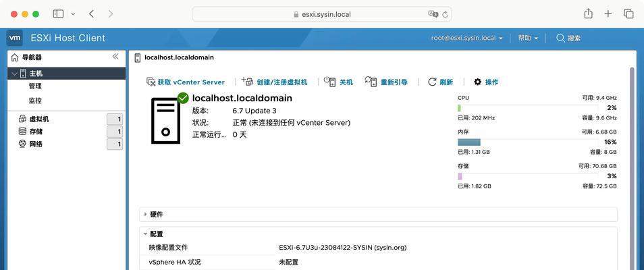Click the Reboot icon in toolbar
This screenshot has height=270, width=644.
pyautogui.click(x=371, y=82)
